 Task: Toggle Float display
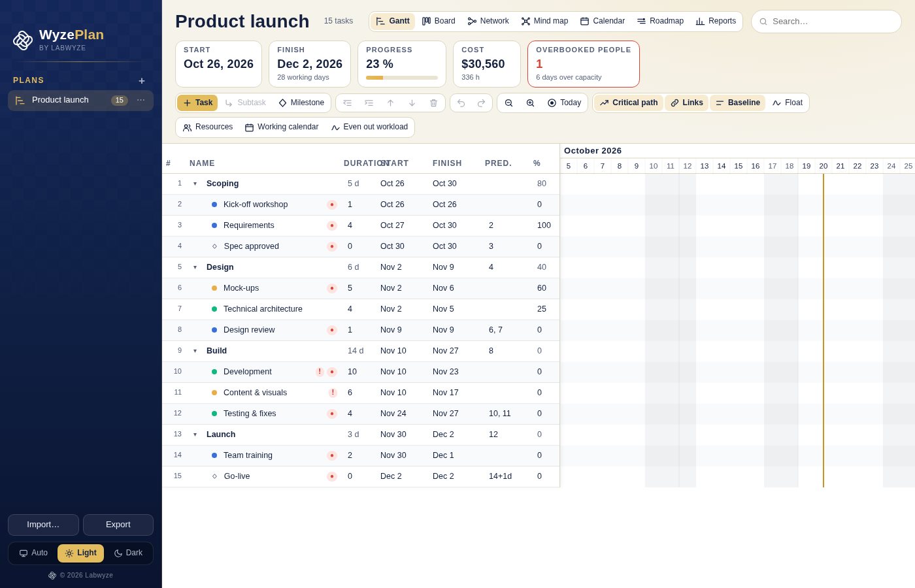tap(788, 103)
